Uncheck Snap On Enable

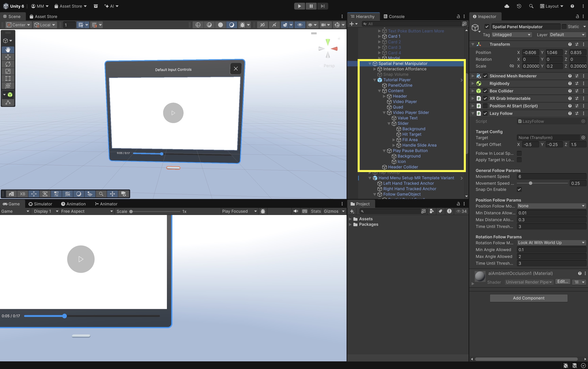pyautogui.click(x=519, y=189)
